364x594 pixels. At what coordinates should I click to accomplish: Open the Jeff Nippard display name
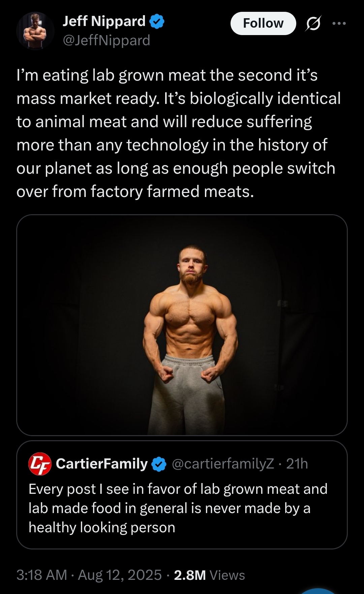[104, 21]
